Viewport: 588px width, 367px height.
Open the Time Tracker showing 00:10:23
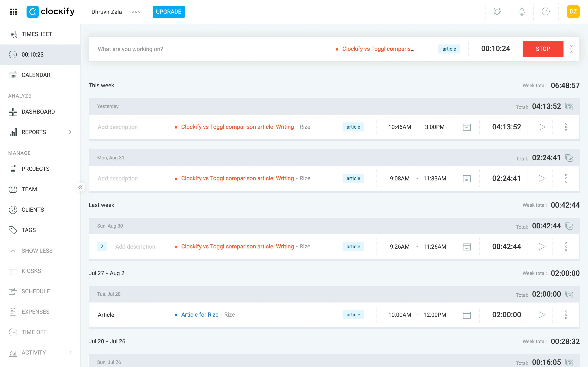40,55
